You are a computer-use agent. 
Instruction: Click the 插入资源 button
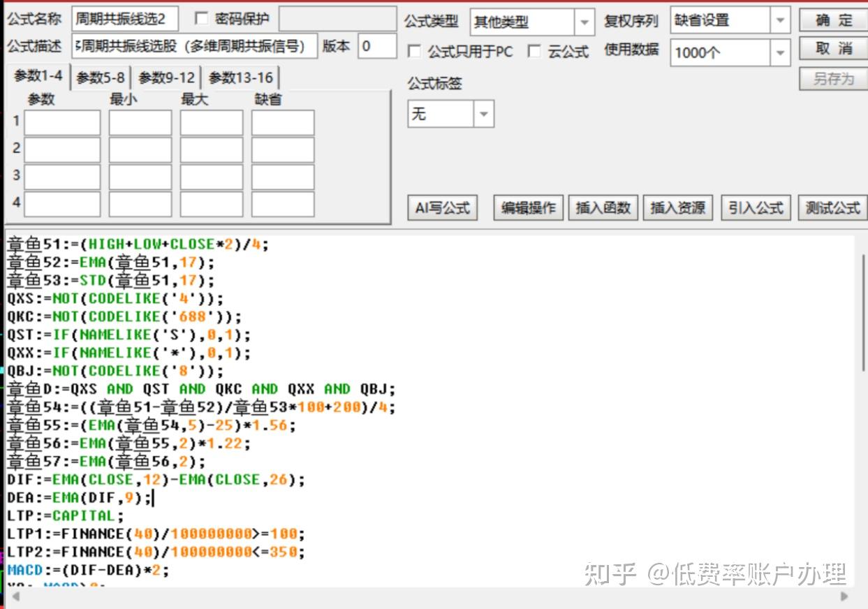(677, 207)
